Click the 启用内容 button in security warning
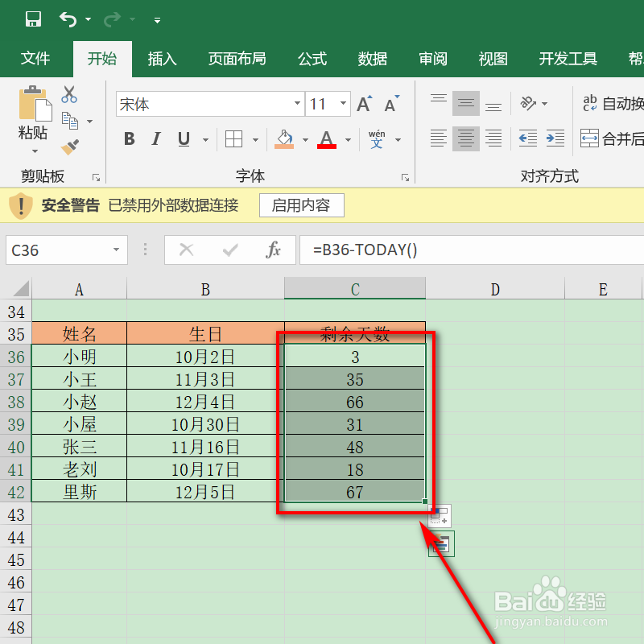The image size is (644, 644). tap(301, 205)
